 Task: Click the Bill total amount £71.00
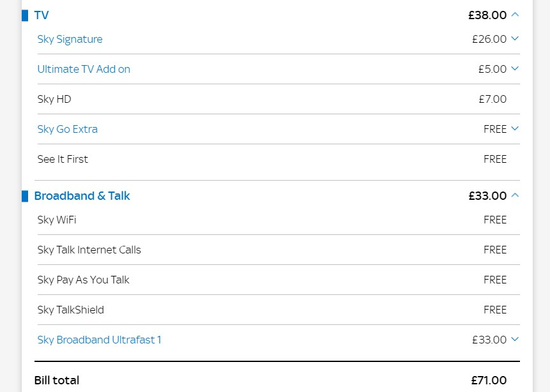(x=489, y=381)
